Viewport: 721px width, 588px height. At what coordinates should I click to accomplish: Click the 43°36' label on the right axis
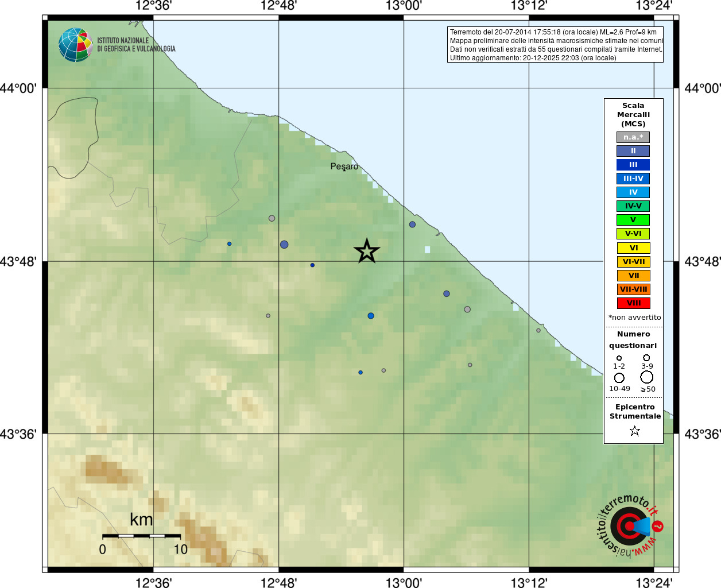(x=702, y=434)
